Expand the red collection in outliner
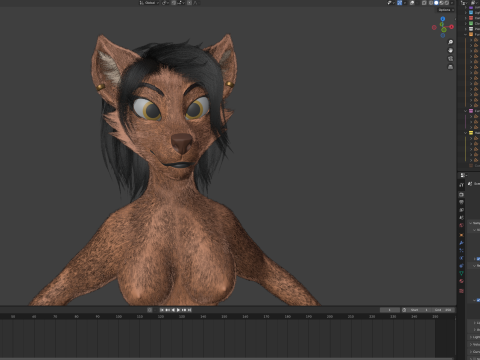The image size is (480, 360). (x=466, y=18)
